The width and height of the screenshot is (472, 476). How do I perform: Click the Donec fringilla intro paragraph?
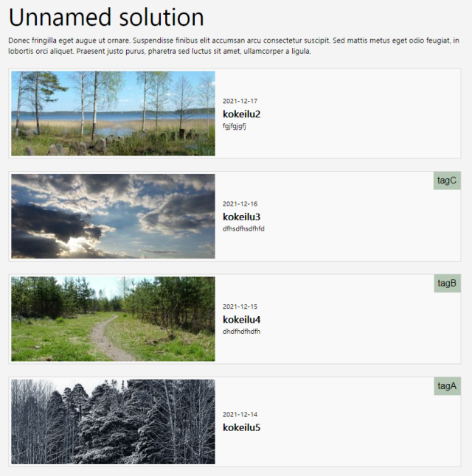(234, 46)
